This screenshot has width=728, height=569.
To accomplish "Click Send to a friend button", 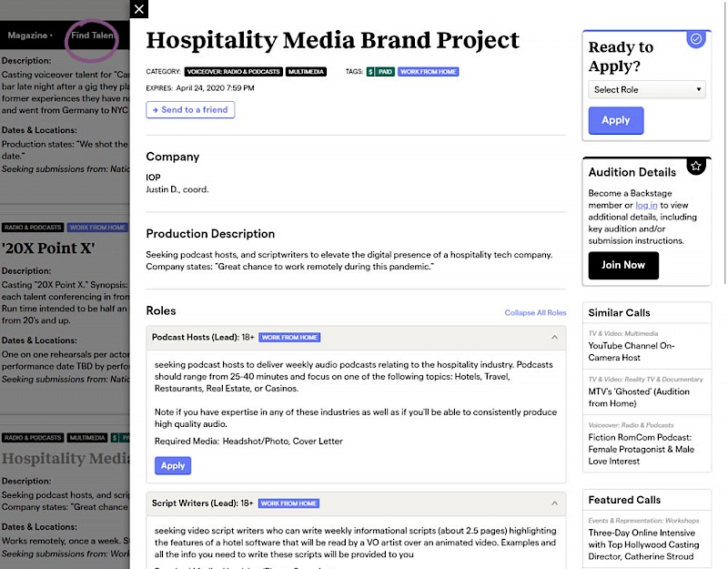I will tap(190, 109).
